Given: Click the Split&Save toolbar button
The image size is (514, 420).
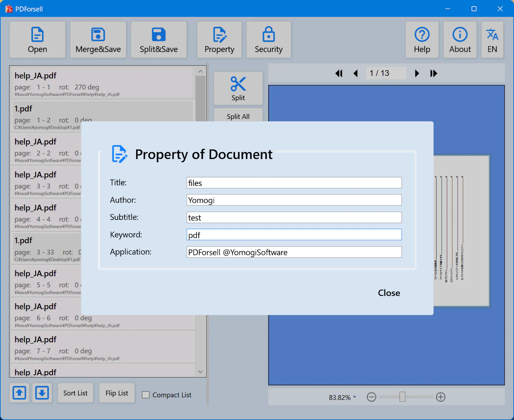Looking at the screenshot, I should (159, 40).
